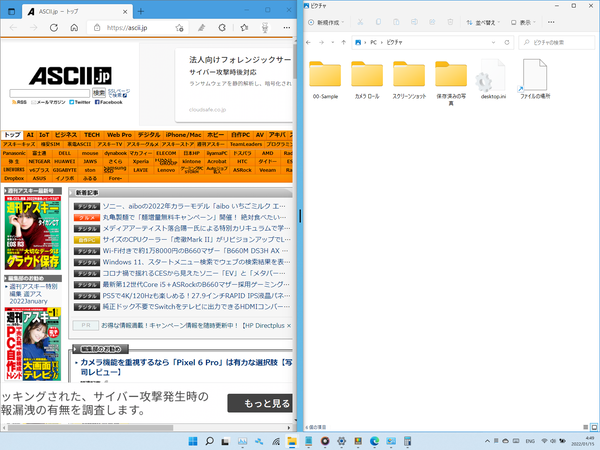
Task: Select the ASCII.jp browser tab
Action: coord(77,11)
